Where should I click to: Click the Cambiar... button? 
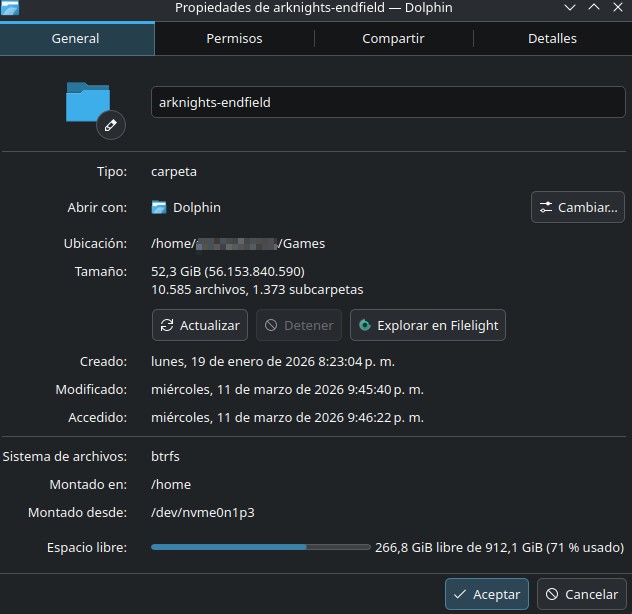click(578, 207)
